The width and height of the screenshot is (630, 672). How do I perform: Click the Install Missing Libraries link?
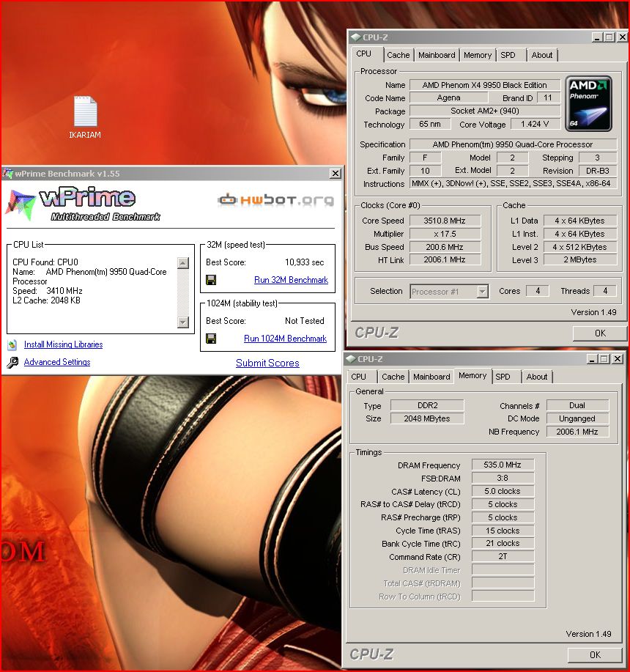(x=64, y=344)
